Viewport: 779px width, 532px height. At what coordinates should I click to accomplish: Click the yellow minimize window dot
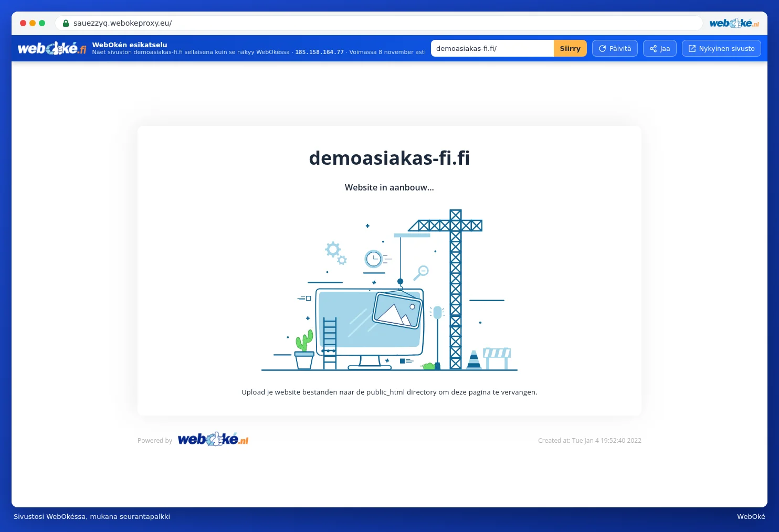click(33, 23)
